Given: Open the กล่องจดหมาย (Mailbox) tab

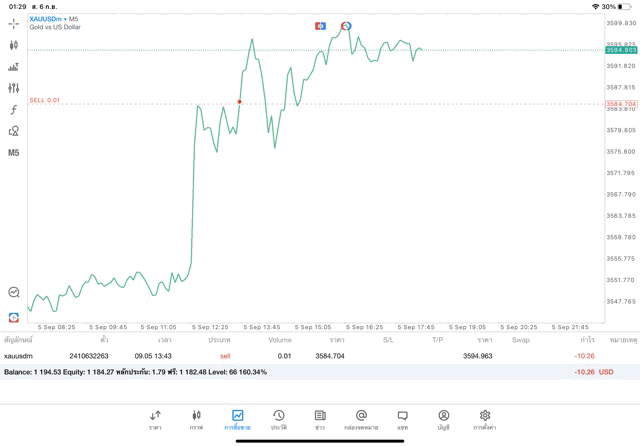Looking at the screenshot, I should coord(361,419).
